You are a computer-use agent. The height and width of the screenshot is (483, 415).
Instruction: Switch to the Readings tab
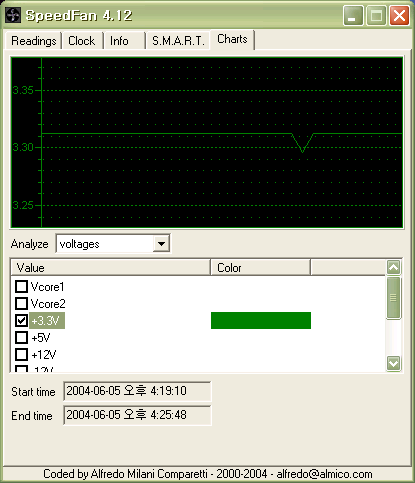[x=33, y=41]
